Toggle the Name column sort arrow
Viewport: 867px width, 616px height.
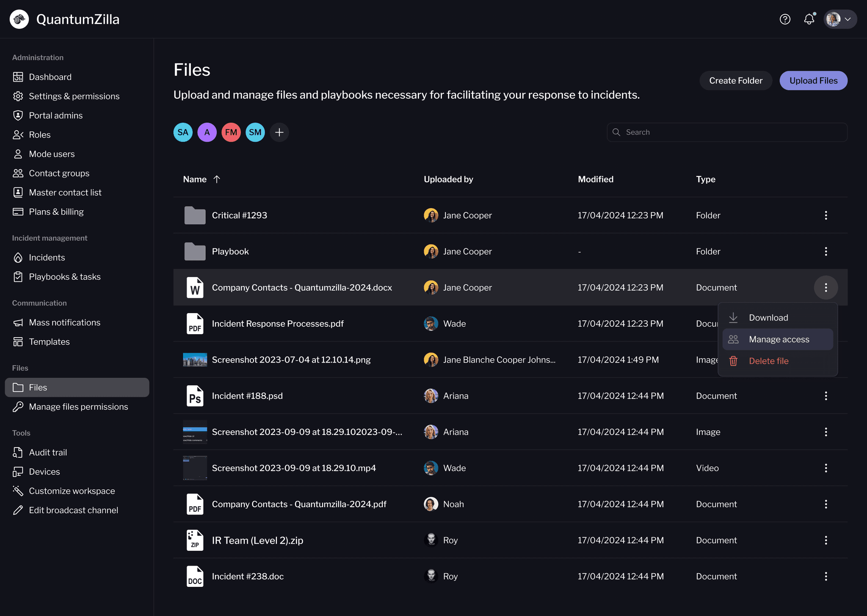(217, 179)
